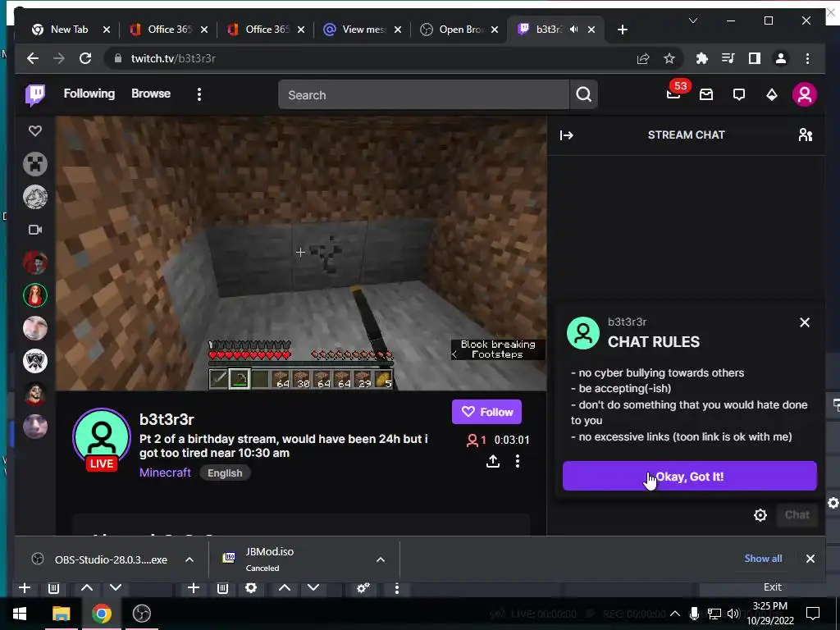Open Chrome extensions puzzle icon
The height and width of the screenshot is (630, 840).
click(x=702, y=58)
